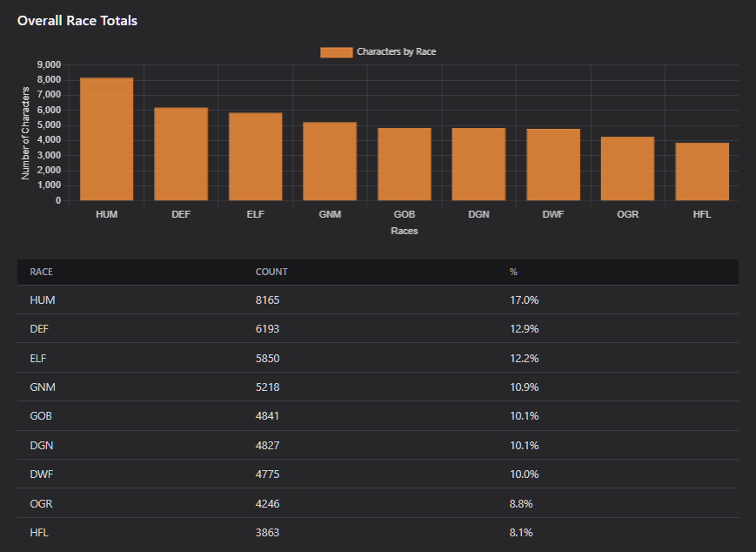
Task: Sort table by RACE column header
Action: (x=41, y=273)
